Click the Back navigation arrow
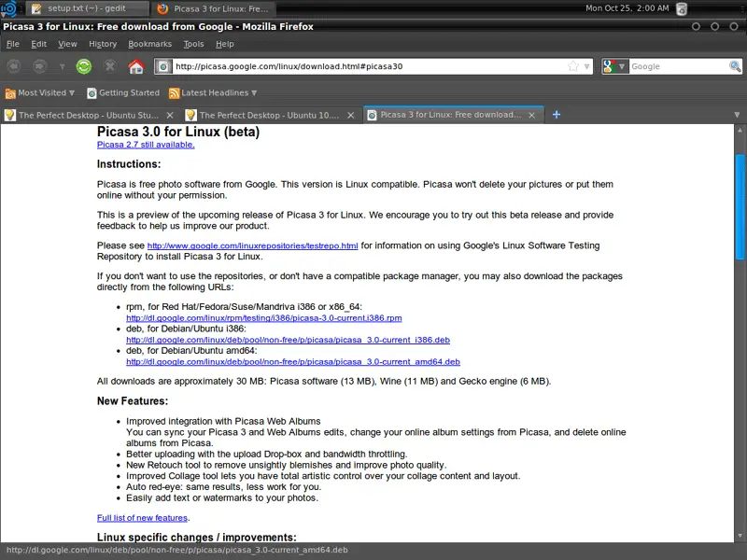This screenshot has height=560, width=747. coord(14,66)
